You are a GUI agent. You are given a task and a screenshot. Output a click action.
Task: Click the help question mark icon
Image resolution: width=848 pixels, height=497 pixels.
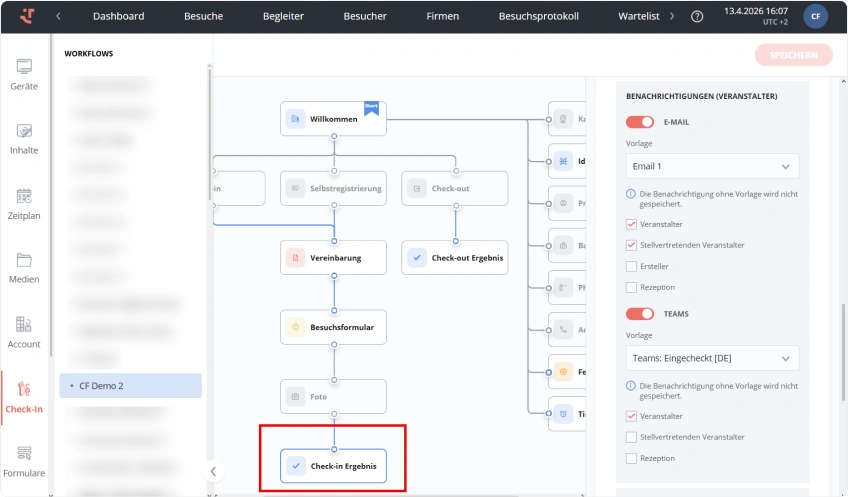[x=697, y=16]
